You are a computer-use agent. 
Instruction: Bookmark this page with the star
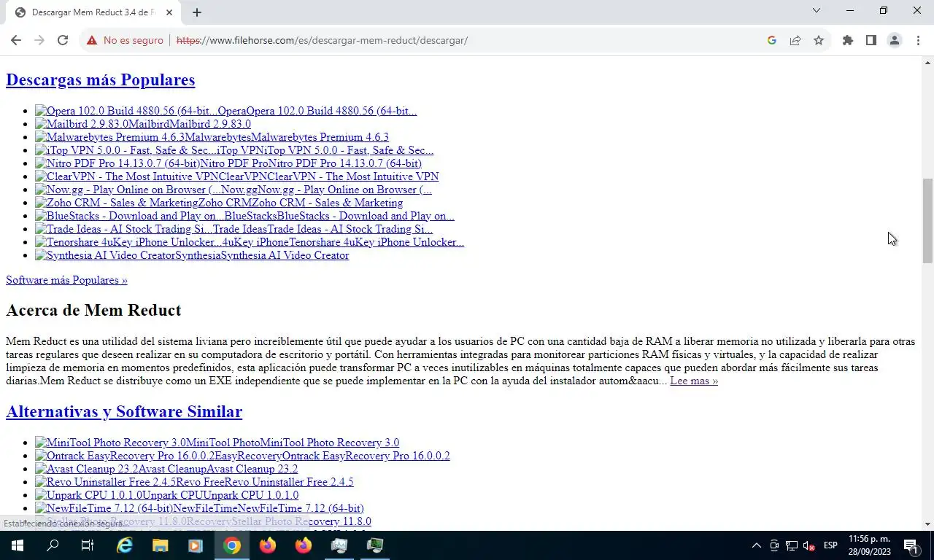pyautogui.click(x=819, y=40)
